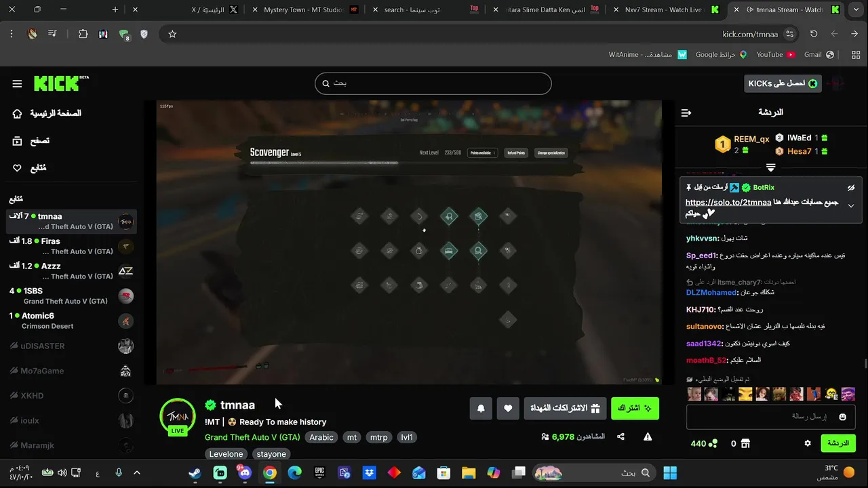Image resolution: width=868 pixels, height=488 pixels.
Task: Click the video stream player
Action: coord(409,243)
